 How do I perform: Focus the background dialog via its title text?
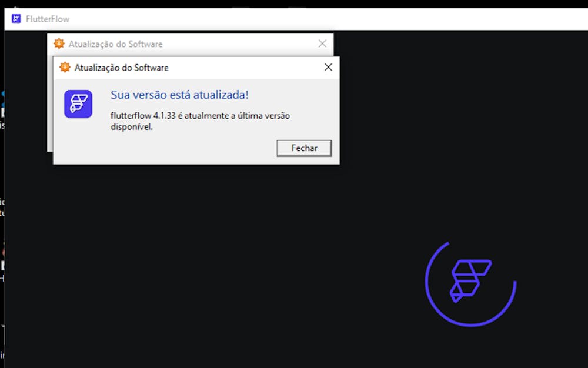click(x=115, y=44)
